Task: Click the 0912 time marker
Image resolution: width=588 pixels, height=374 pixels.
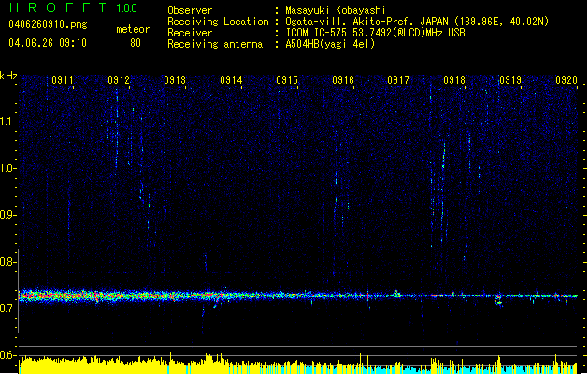Action: (119, 80)
